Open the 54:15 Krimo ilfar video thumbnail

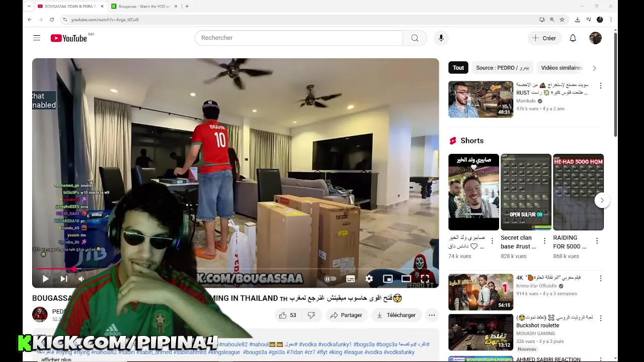(x=480, y=292)
